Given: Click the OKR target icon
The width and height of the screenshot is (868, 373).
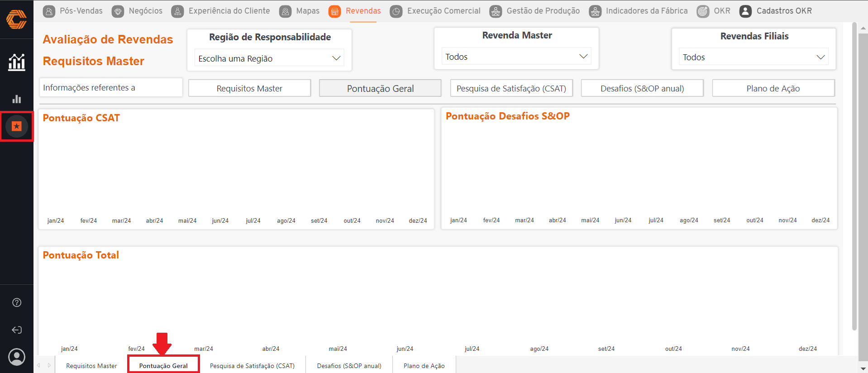Looking at the screenshot, I should point(703,11).
